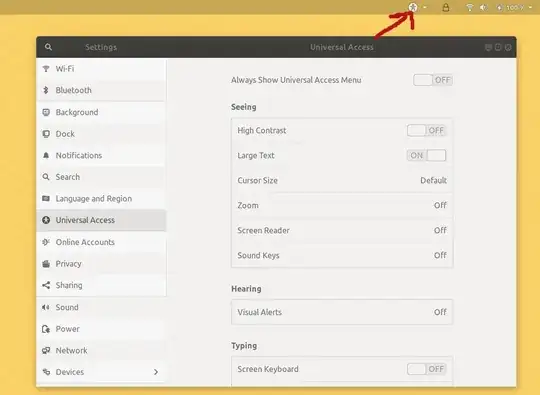This screenshot has height=395, width=540.
Task: Open the Zoom settings row
Action: click(342, 205)
